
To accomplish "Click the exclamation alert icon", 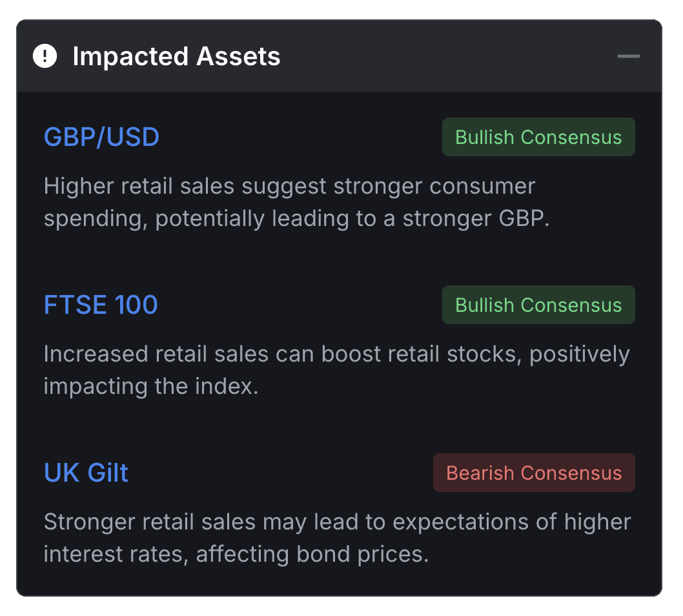I will (45, 56).
